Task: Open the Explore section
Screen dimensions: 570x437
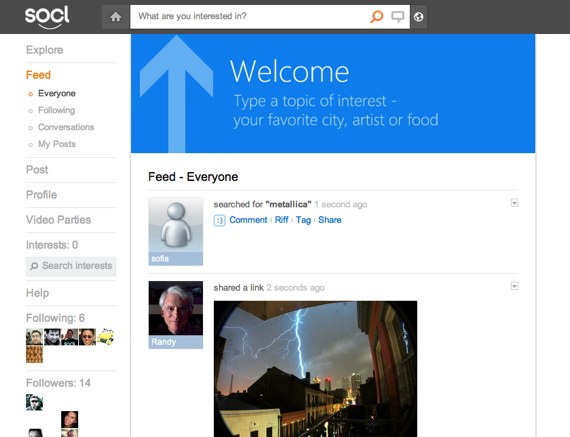Action: [x=45, y=50]
